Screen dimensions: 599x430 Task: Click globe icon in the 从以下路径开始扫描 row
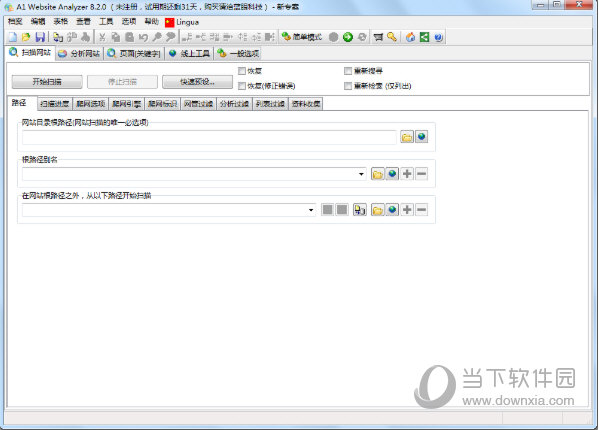[392, 210]
